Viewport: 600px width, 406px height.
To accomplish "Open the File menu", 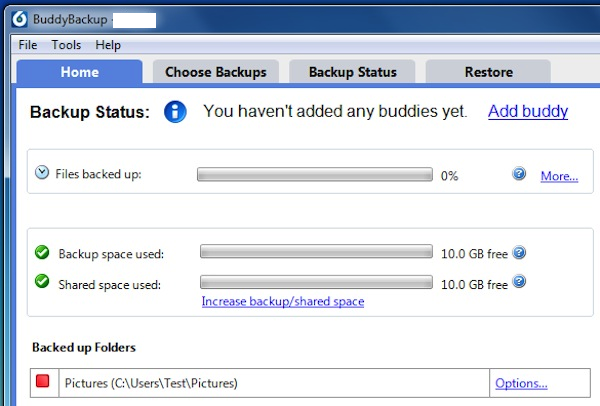I will click(28, 45).
